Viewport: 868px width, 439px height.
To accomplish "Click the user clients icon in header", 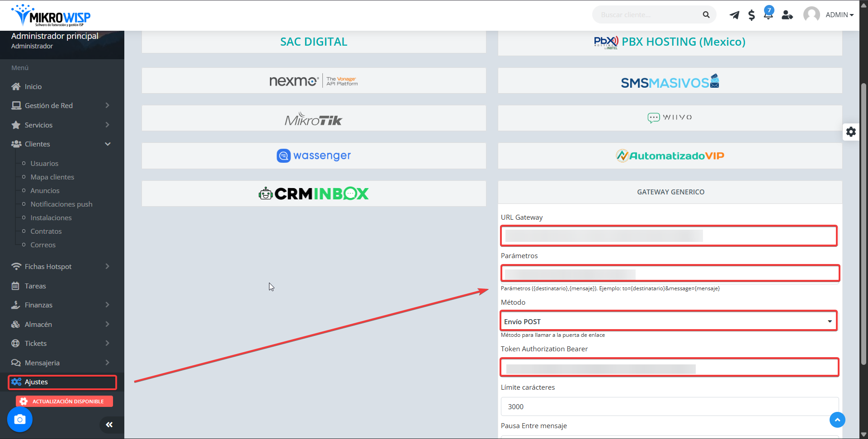I will 787,15.
